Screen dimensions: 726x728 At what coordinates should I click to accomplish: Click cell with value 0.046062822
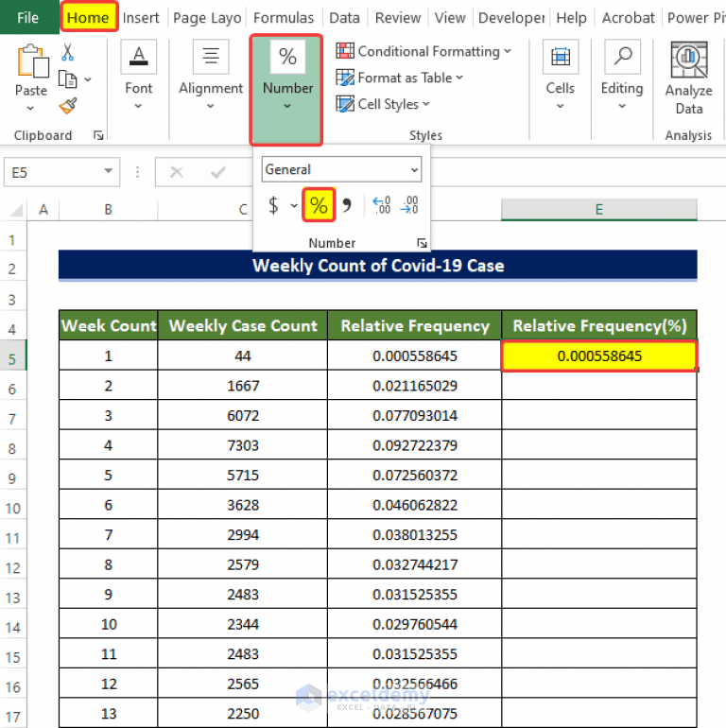click(x=415, y=505)
